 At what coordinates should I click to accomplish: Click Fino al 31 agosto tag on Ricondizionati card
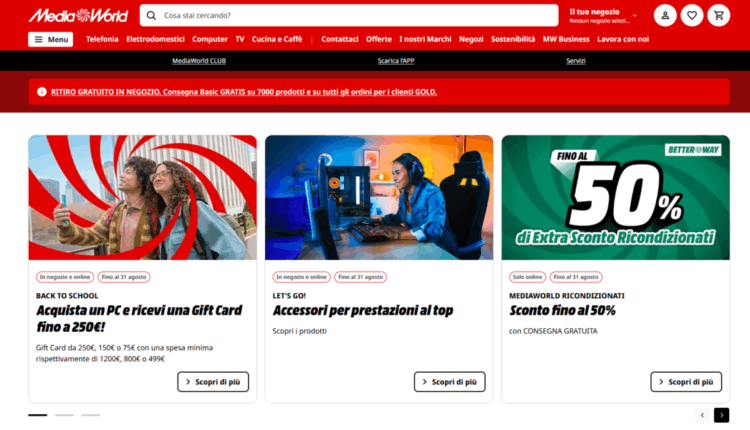576,277
